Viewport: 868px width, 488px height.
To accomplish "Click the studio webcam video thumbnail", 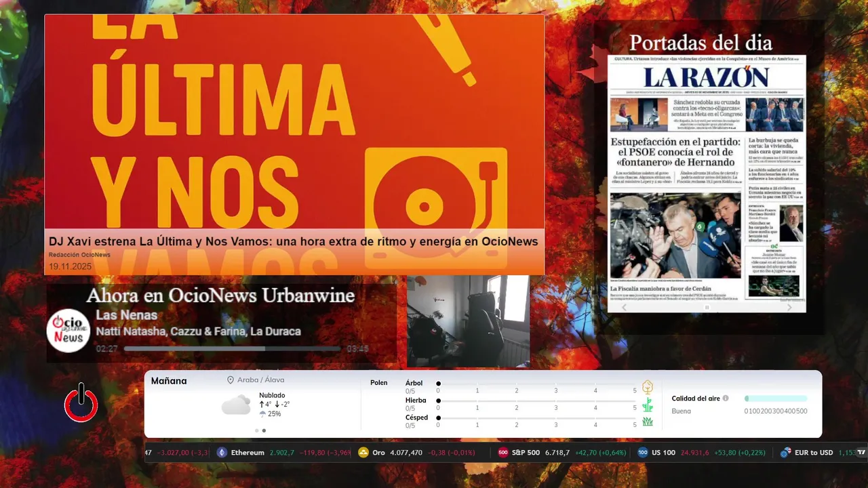I will pyautogui.click(x=468, y=321).
